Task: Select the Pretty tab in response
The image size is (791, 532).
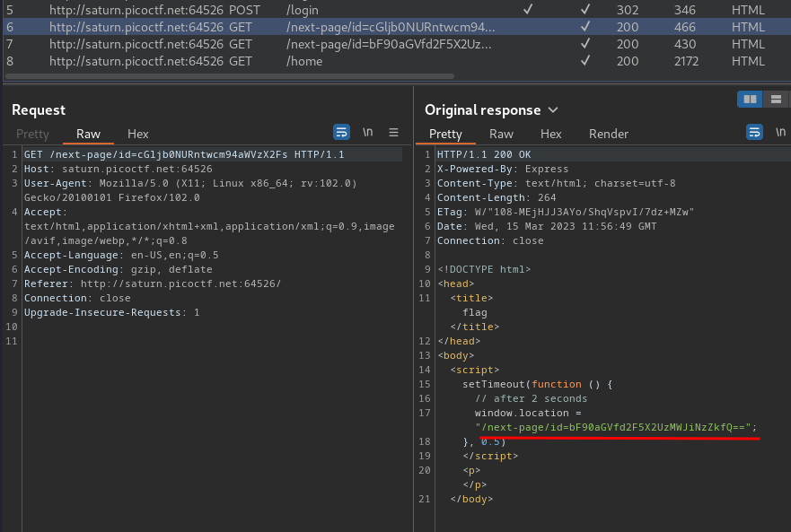Action: 445,135
